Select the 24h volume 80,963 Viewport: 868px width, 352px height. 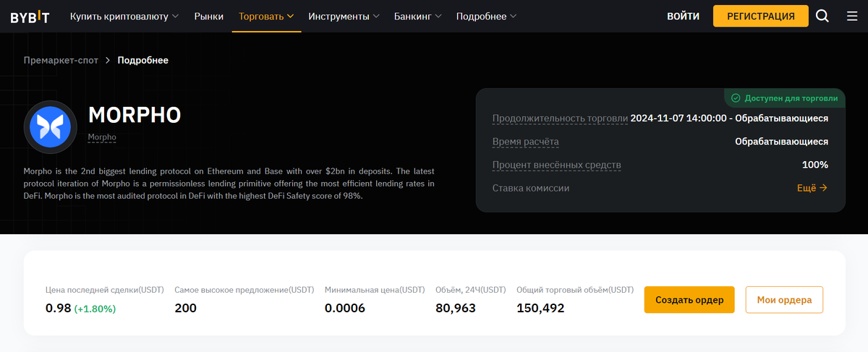coord(456,309)
